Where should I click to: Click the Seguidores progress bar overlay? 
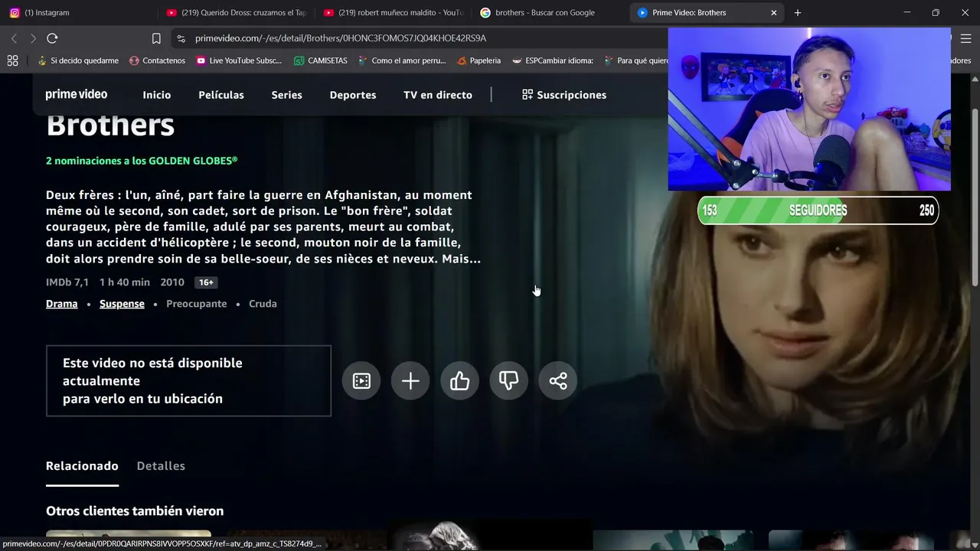818,210
